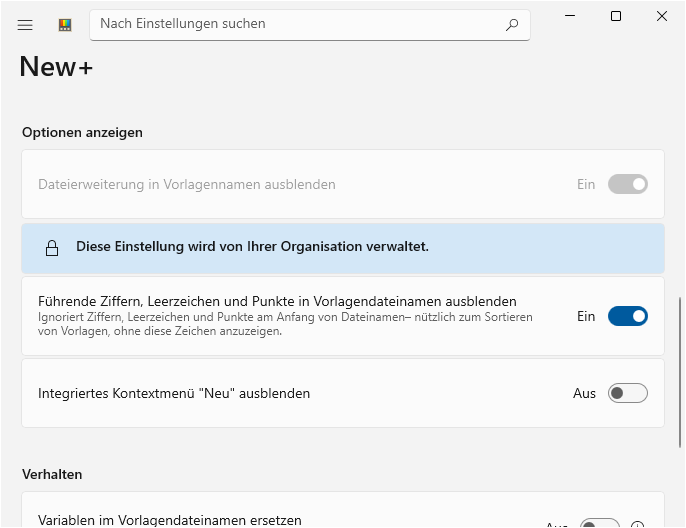Open the hamburger navigation menu

[x=25, y=25]
